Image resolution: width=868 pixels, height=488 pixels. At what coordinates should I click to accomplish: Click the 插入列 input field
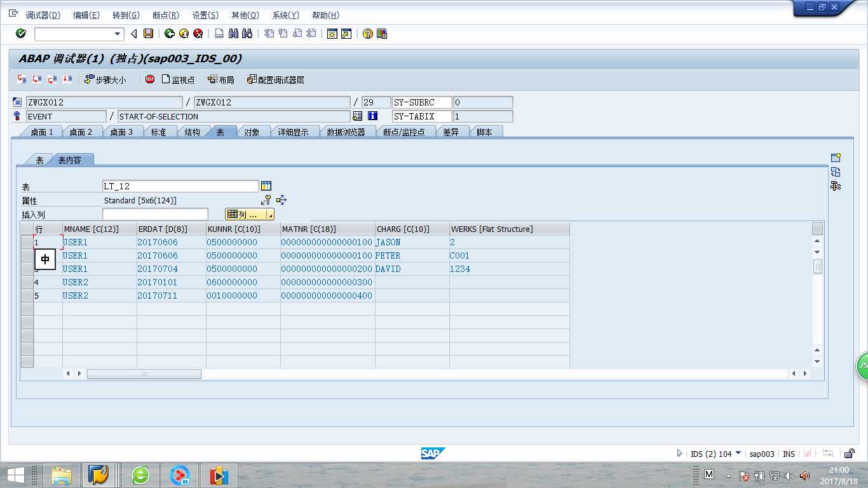pyautogui.click(x=155, y=215)
